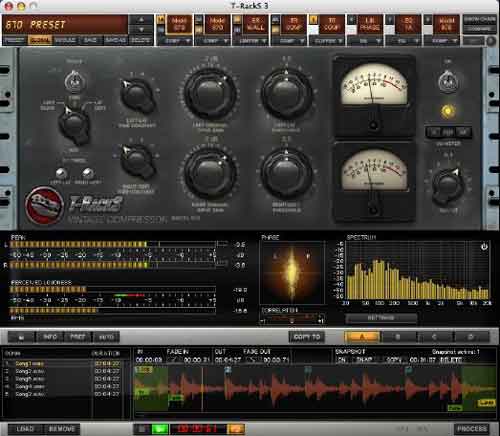Viewport: 500px width, 436px height.
Task: Click the PREF button
Action: tap(78, 337)
